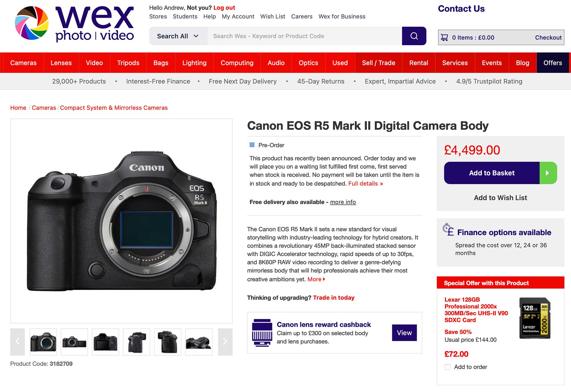Click the Lexar 128GB SD card image
This screenshot has width=571, height=392.
point(535,318)
